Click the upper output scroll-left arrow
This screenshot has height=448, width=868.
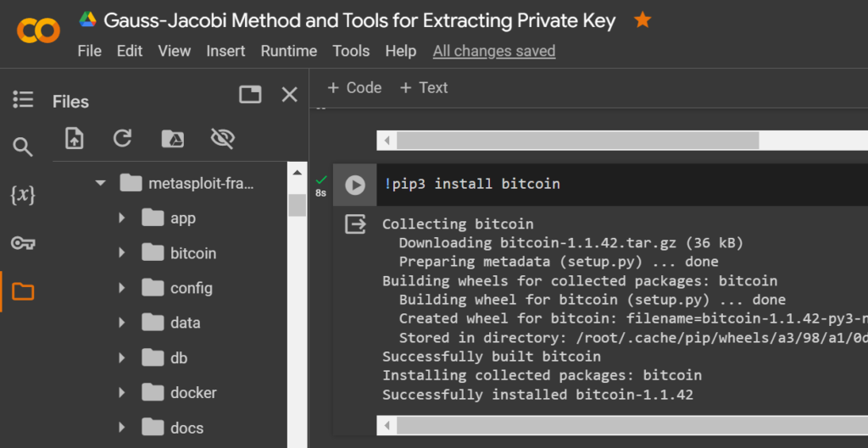click(x=387, y=141)
